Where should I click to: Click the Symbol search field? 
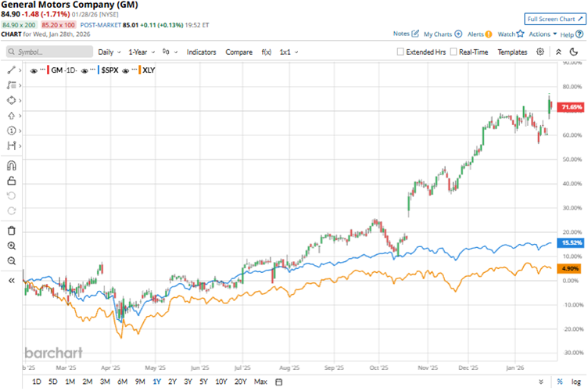[x=48, y=52]
